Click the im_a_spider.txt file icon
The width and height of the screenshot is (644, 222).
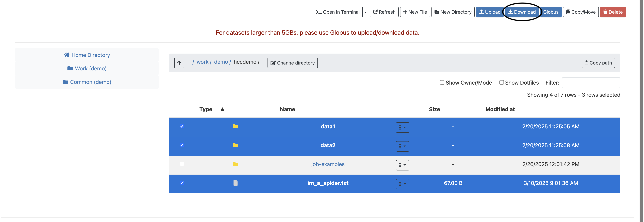(235, 183)
